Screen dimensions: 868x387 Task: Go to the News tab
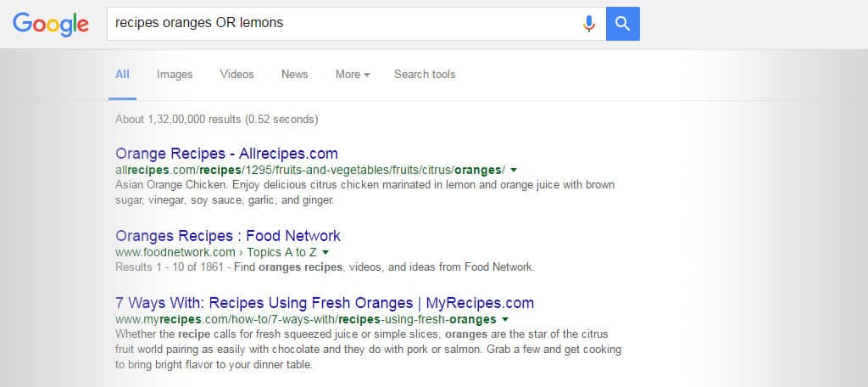294,75
